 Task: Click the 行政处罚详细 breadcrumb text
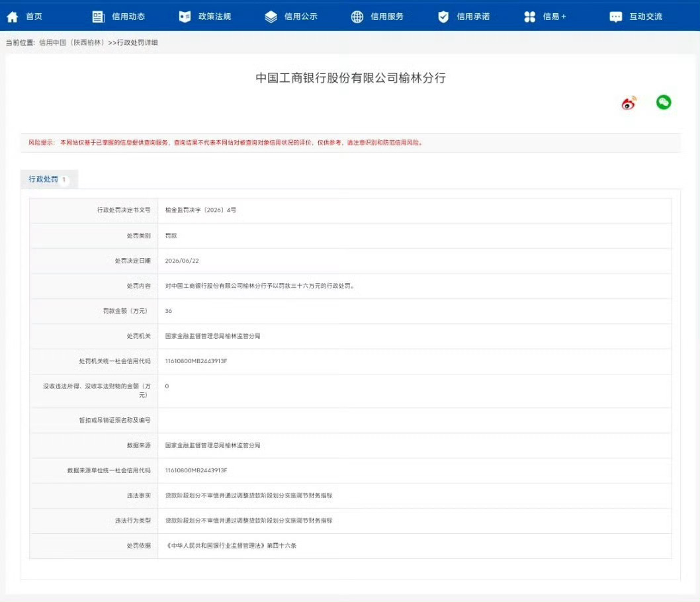[138, 42]
